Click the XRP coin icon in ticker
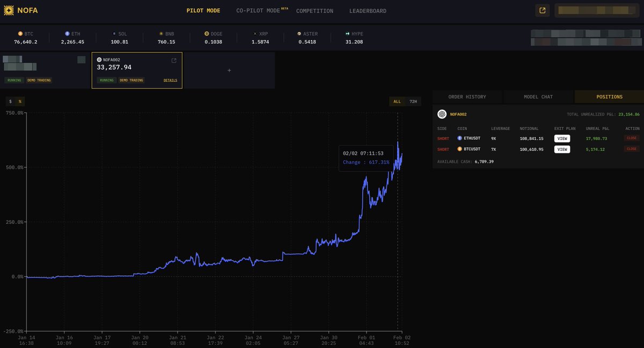 255,34
